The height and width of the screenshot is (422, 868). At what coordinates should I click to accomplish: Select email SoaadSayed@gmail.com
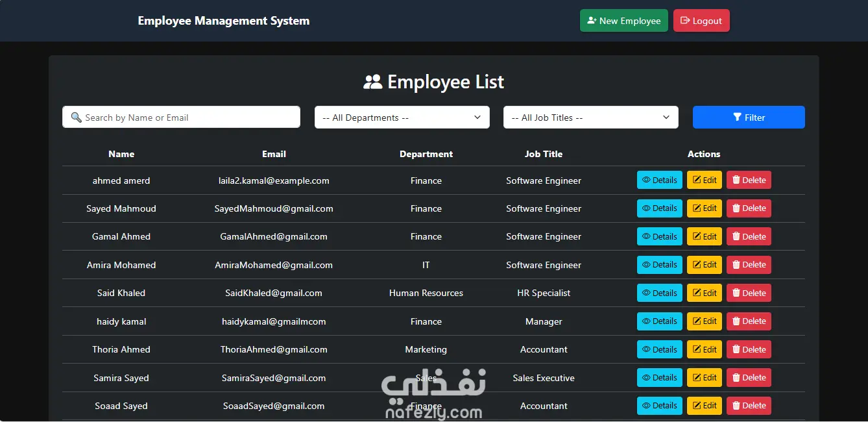(274, 406)
